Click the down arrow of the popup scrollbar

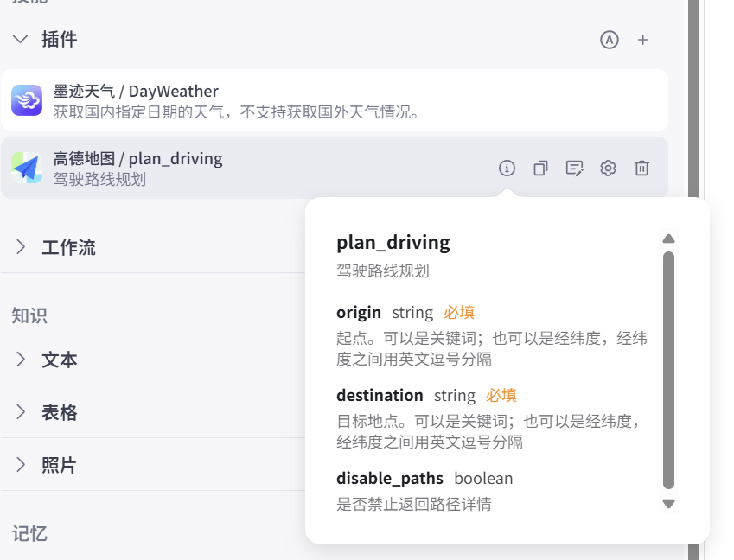click(x=668, y=503)
